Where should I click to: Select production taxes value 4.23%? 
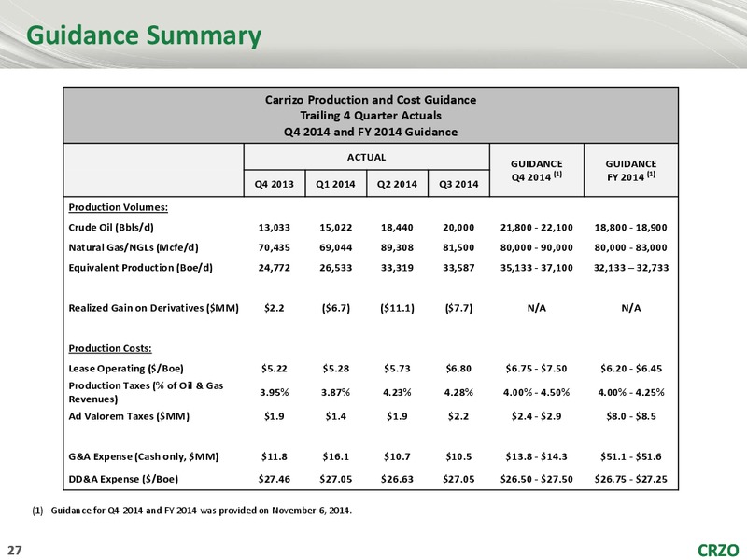point(398,392)
